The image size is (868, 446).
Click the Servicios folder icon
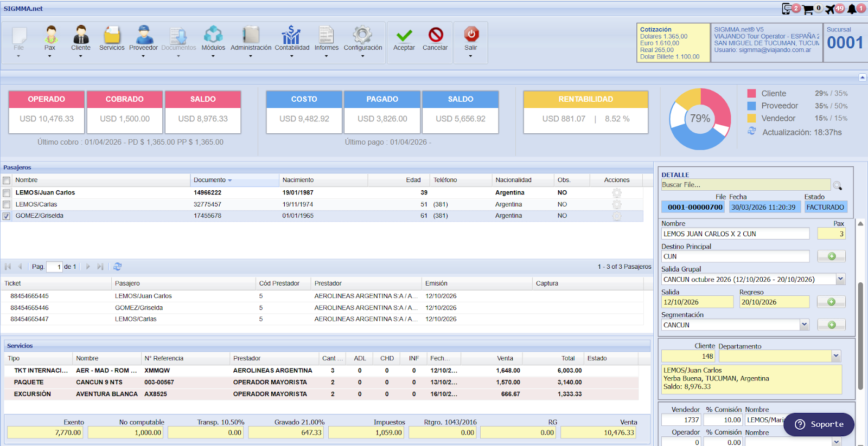112,36
